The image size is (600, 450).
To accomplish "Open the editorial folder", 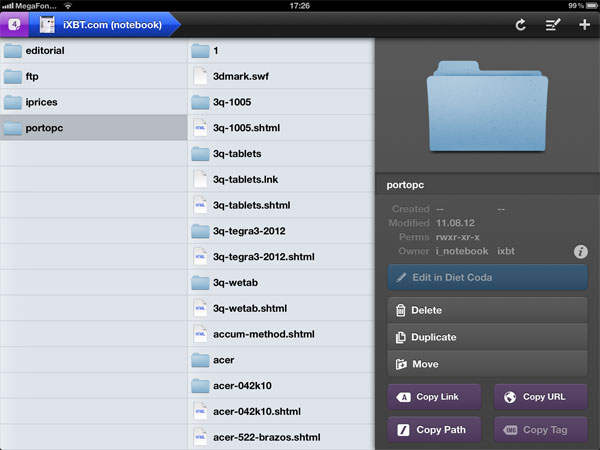I will click(93, 51).
